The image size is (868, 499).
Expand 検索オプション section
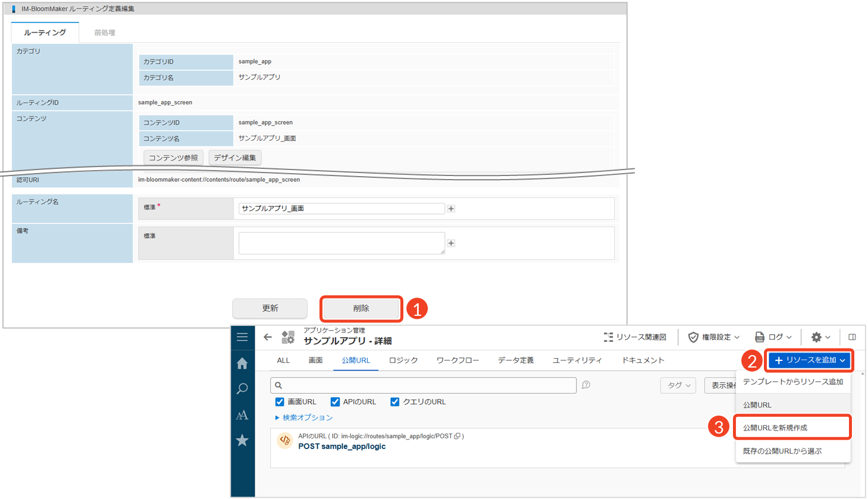(x=303, y=418)
